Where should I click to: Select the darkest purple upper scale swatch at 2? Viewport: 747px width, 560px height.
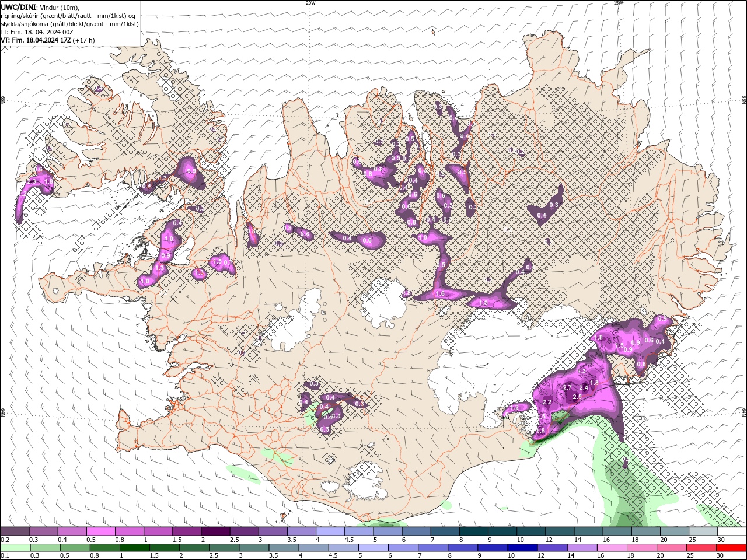pos(215,531)
